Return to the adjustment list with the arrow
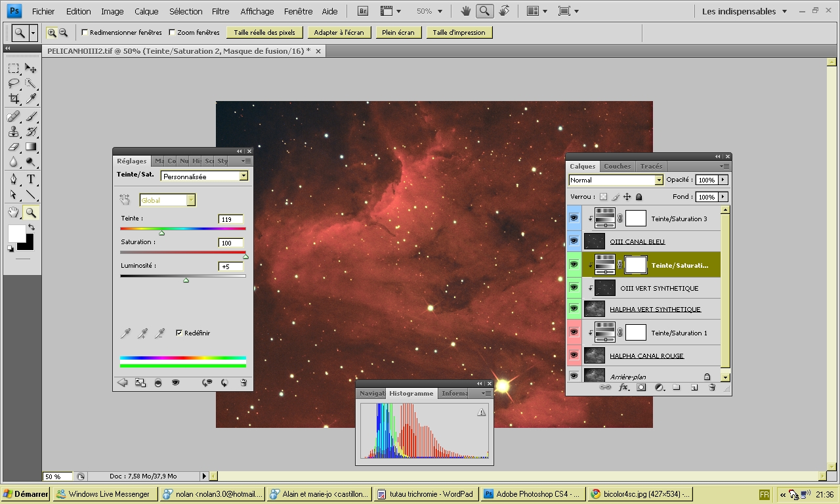 coord(122,383)
